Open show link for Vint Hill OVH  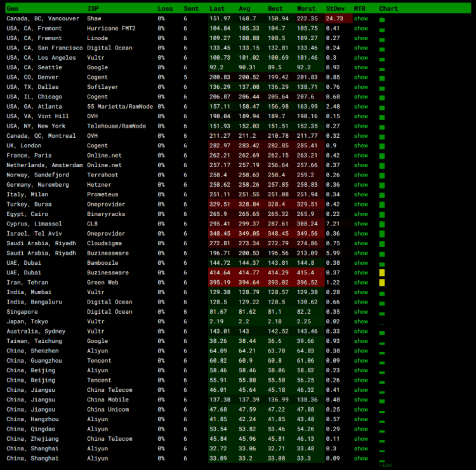coord(360,116)
